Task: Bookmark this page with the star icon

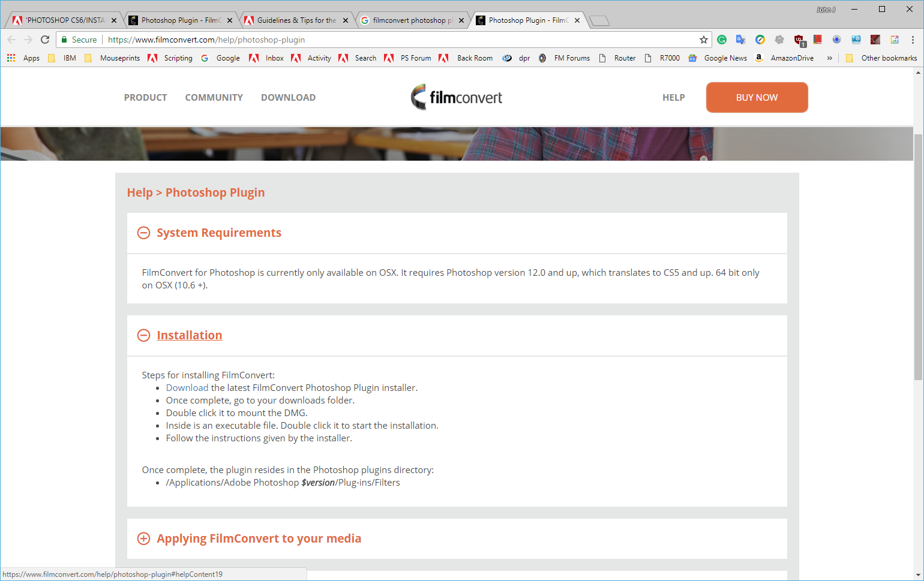Action: 704,40
